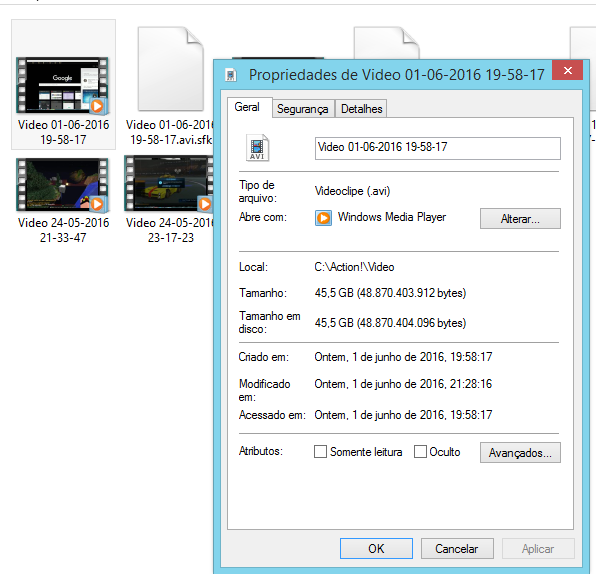Switch to the Segurança tab

tap(303, 109)
